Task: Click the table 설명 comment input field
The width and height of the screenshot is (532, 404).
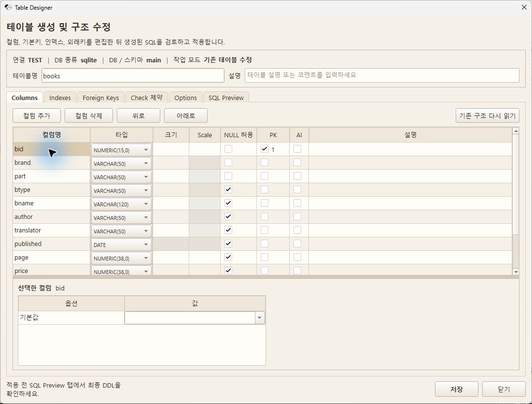Action: pos(382,75)
